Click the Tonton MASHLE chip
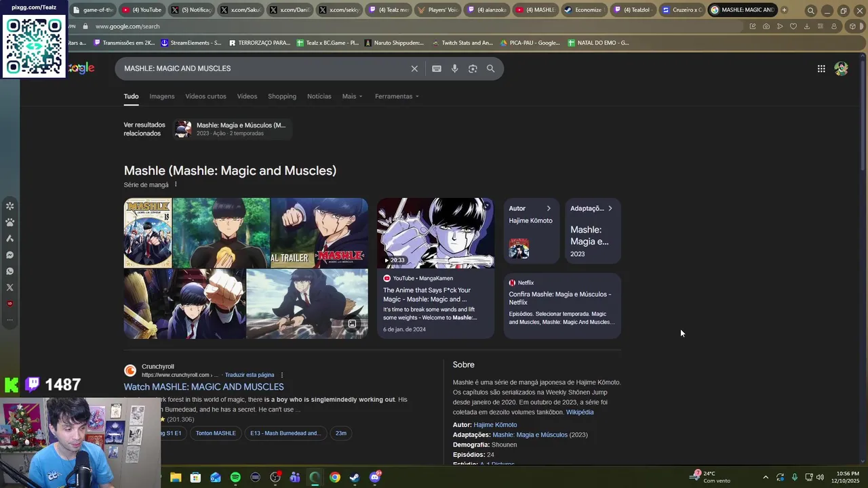Screen dimensions: 868x488 pos(216,433)
